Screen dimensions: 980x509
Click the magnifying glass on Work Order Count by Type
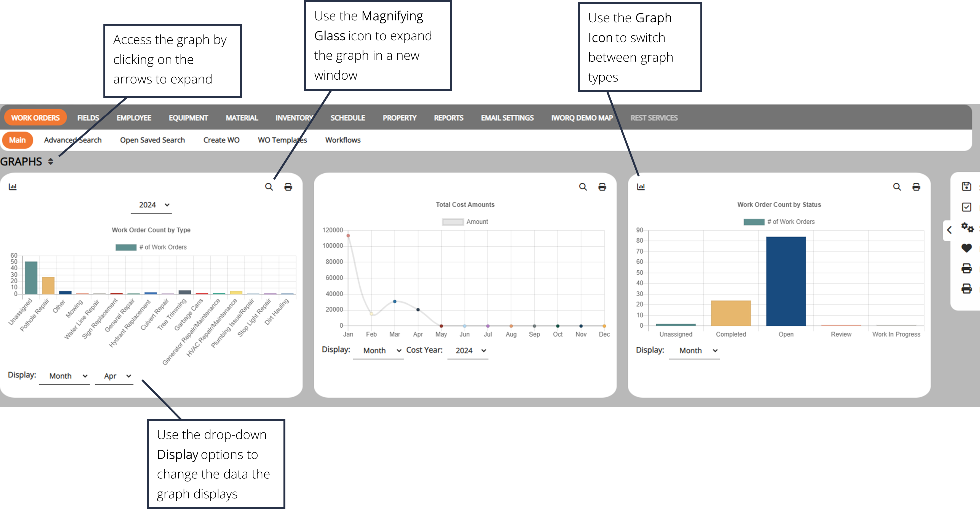tap(269, 187)
